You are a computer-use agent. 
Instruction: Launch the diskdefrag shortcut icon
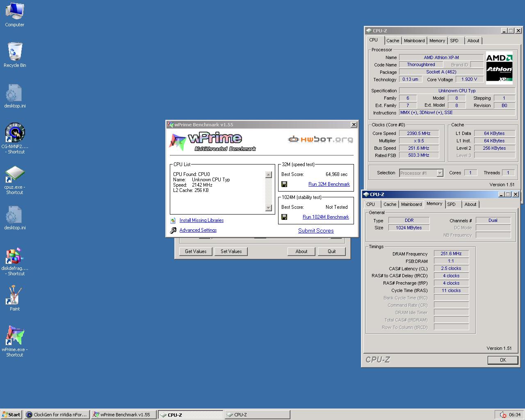pos(15,261)
